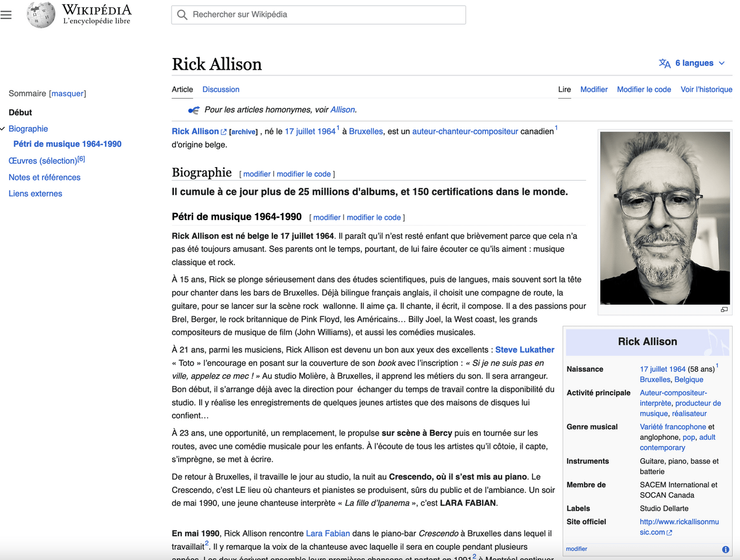Image resolution: width=740 pixels, height=560 pixels.
Task: Open the Steve Lukather article link
Action: click(x=525, y=349)
